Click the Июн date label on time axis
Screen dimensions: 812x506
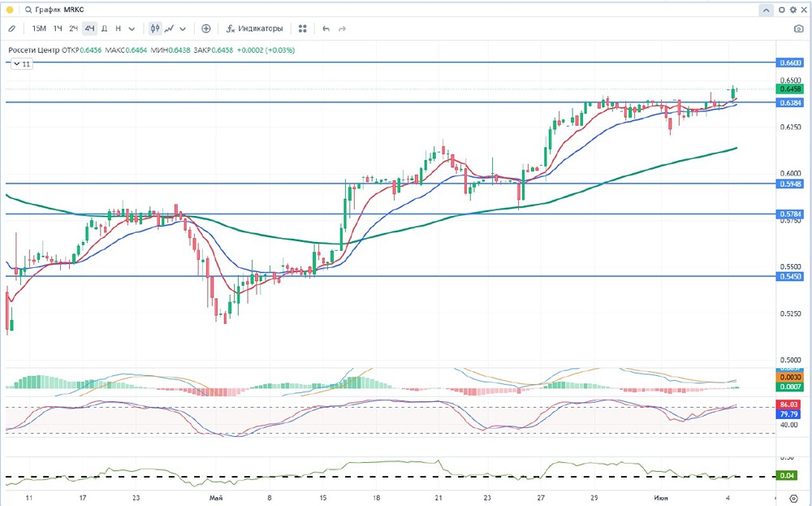[660, 498]
